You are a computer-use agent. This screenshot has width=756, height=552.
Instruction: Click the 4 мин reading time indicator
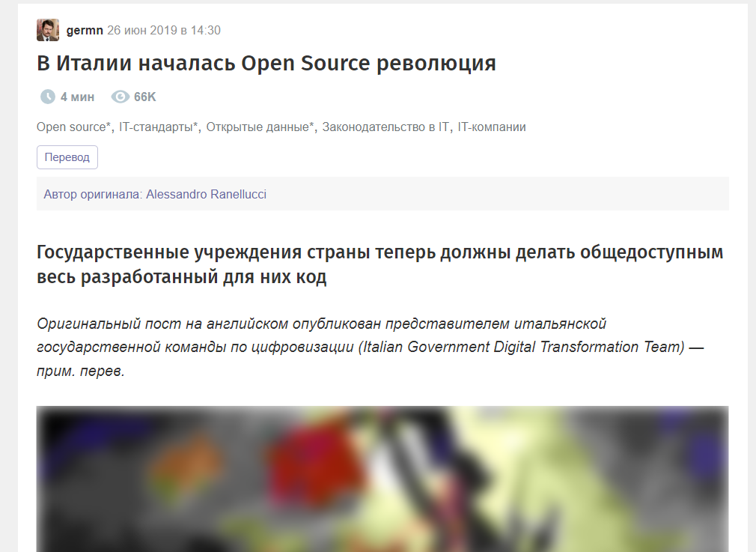76,97
